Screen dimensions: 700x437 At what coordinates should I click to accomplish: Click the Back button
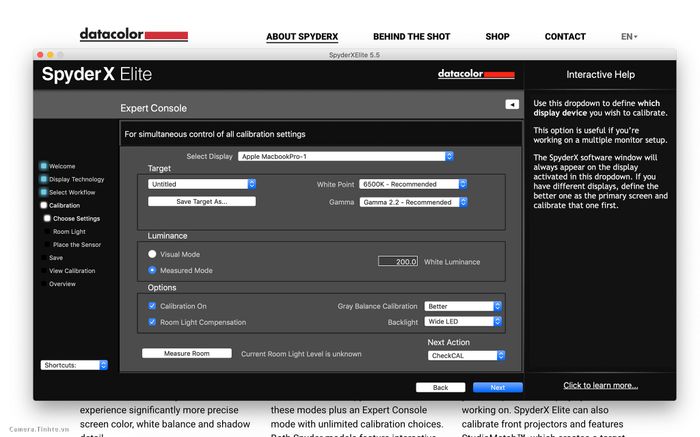(x=441, y=387)
